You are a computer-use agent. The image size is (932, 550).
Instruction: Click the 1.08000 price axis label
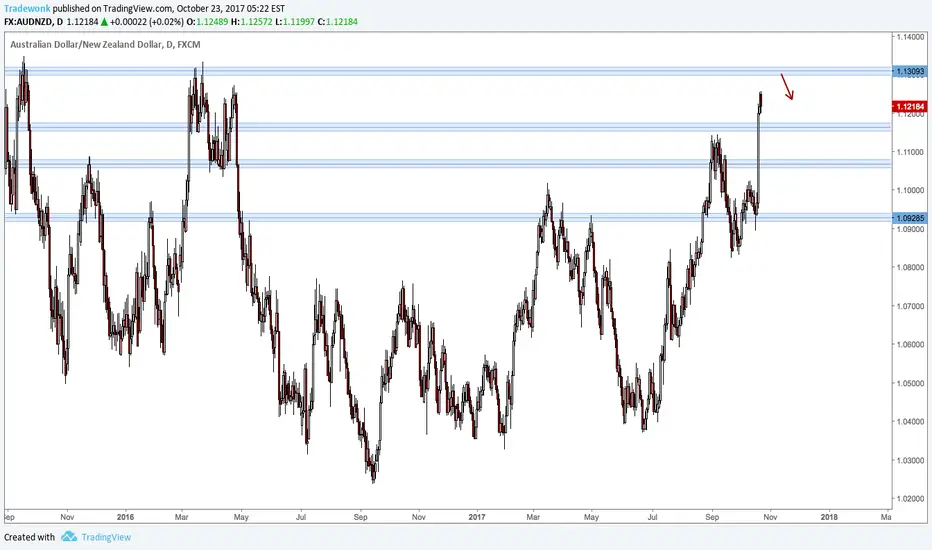[911, 268]
